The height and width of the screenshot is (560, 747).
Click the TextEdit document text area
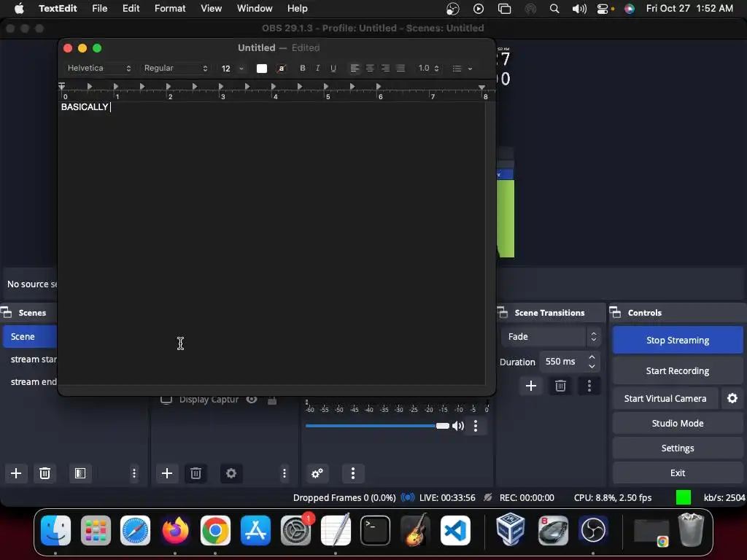(271, 243)
